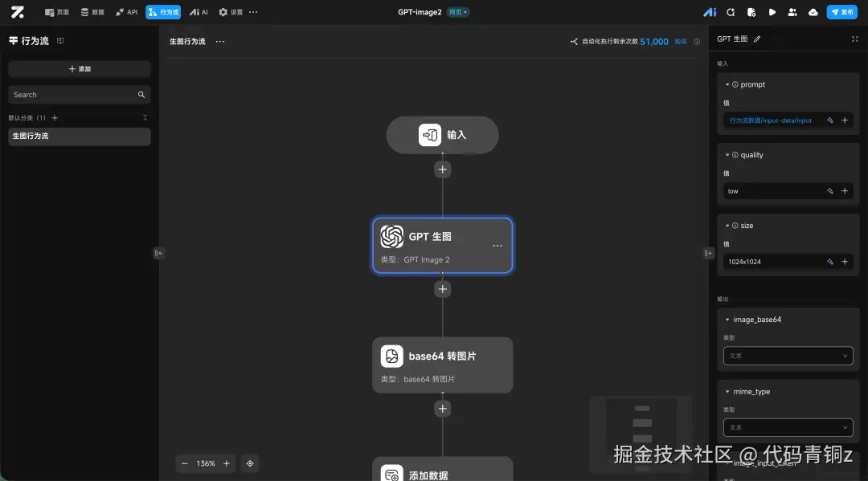Zoom in with the plus button
The image size is (868, 481).
(227, 463)
